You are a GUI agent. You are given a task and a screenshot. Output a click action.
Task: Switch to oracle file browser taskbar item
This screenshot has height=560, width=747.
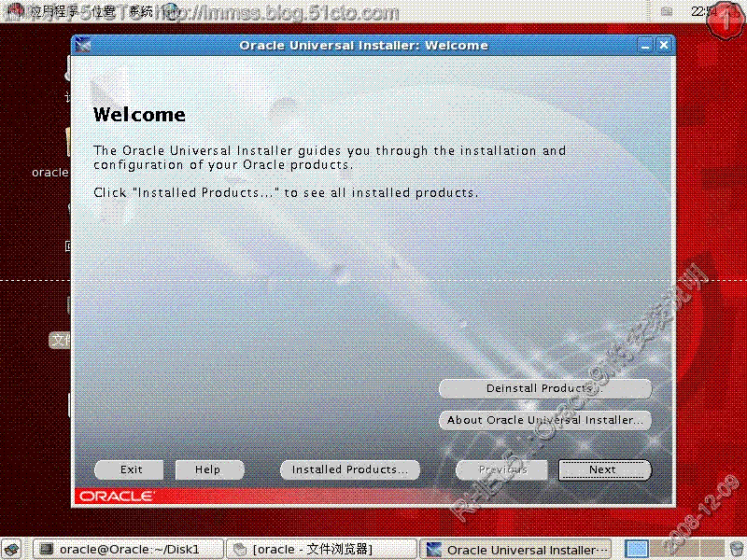321,550
